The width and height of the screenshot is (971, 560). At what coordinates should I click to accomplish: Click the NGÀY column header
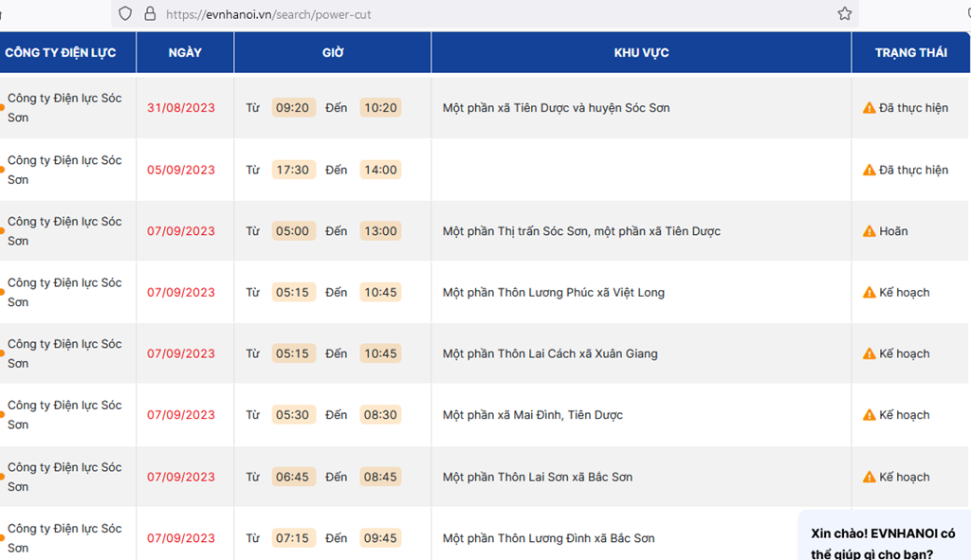[x=185, y=53]
